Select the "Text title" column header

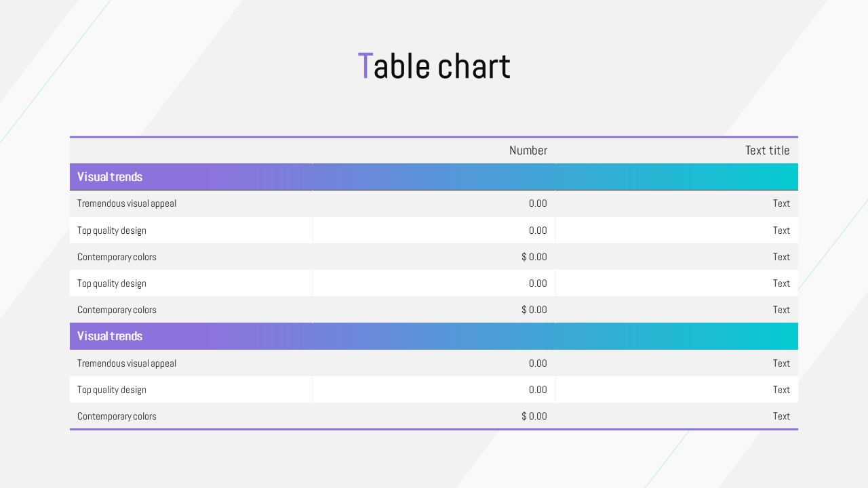(x=767, y=150)
